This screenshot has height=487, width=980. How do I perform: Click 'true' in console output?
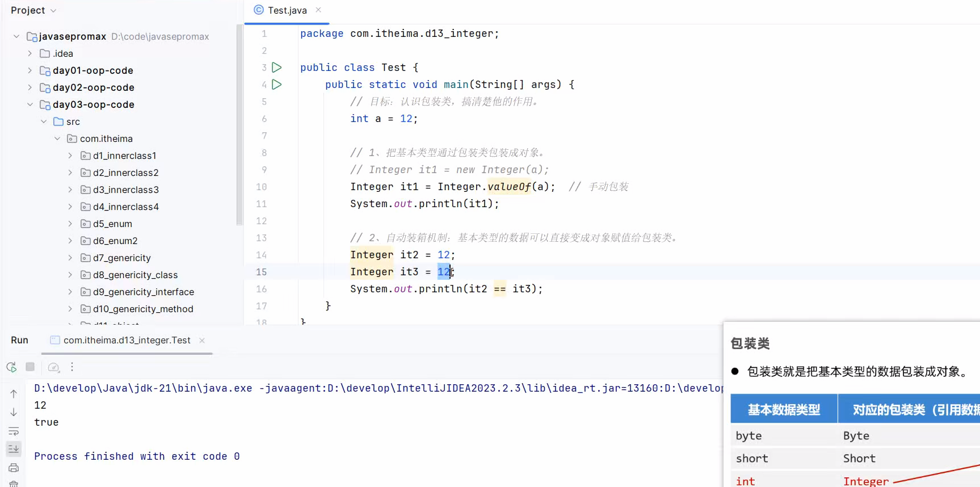point(47,422)
